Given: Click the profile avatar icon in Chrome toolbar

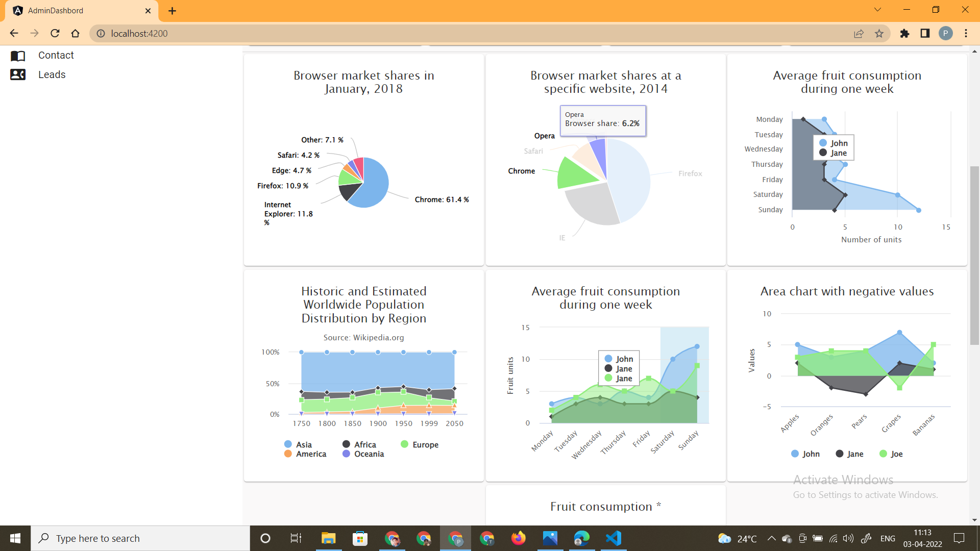Looking at the screenshot, I should coord(946,33).
